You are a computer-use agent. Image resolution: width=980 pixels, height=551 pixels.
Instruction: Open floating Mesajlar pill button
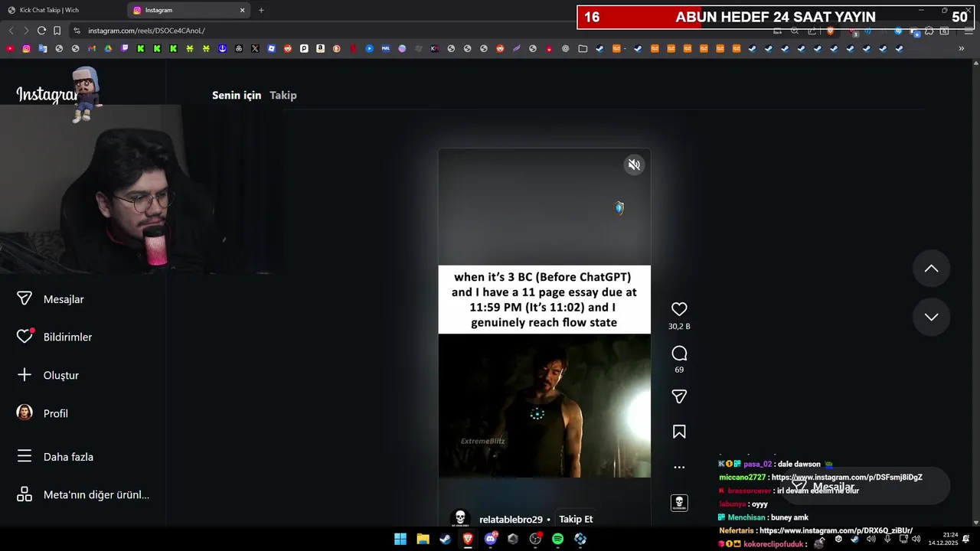click(865, 487)
